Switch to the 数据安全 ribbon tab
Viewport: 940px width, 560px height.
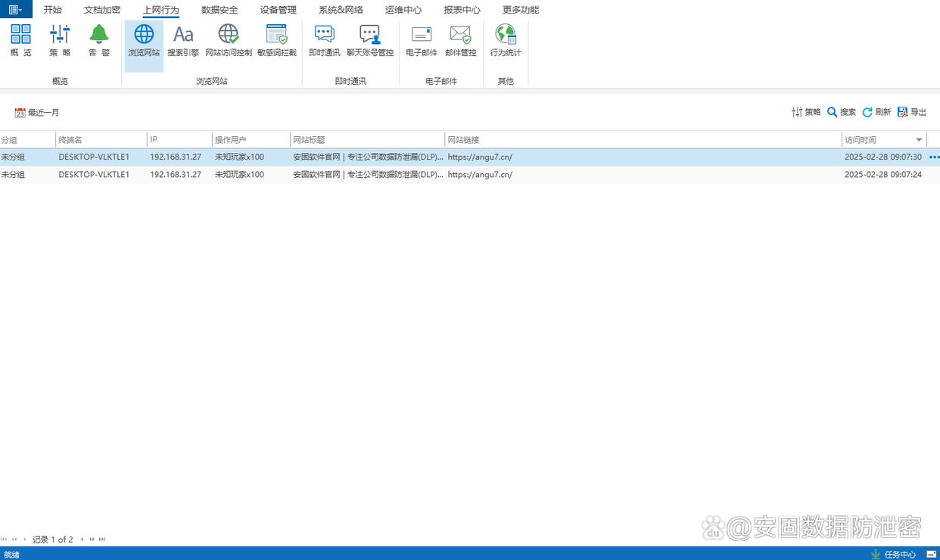(x=219, y=10)
